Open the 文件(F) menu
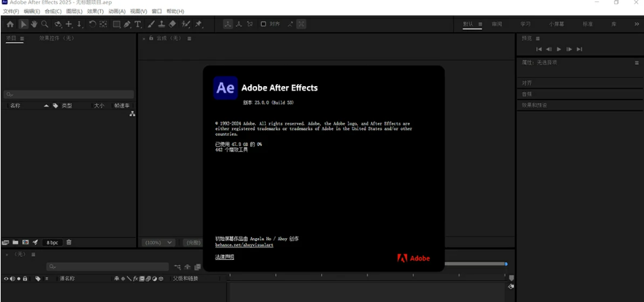Viewport: 644px width, 302px height. [11, 11]
